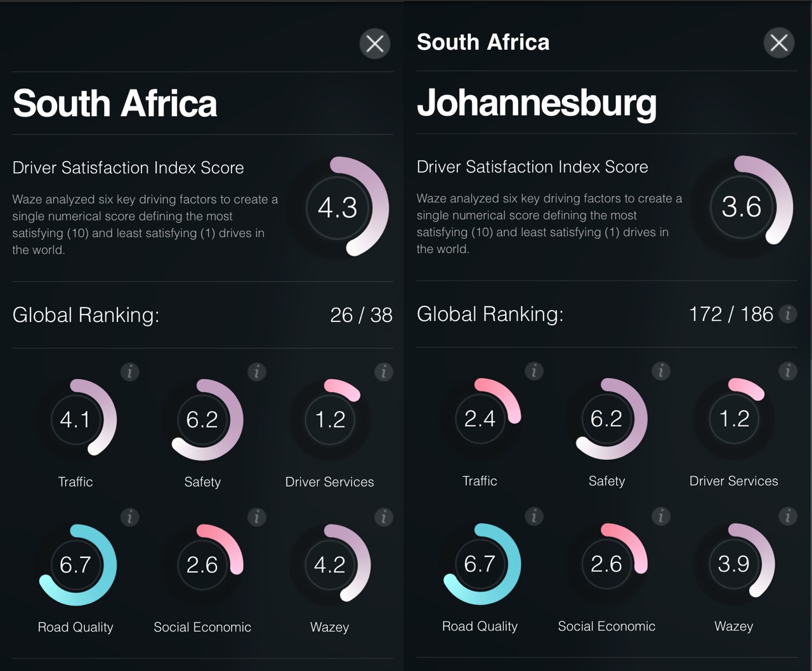Select the Traffic gauge showing 4.1

[76, 419]
